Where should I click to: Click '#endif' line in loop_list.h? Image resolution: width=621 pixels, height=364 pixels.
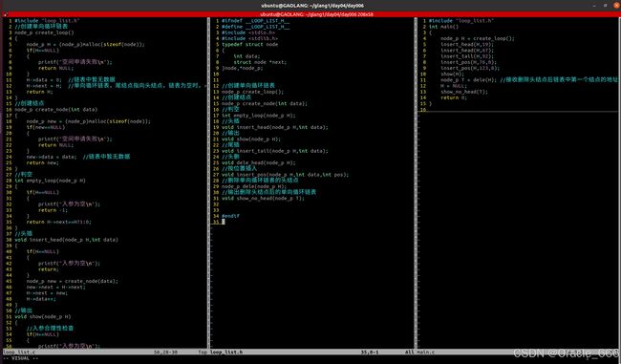click(x=230, y=216)
